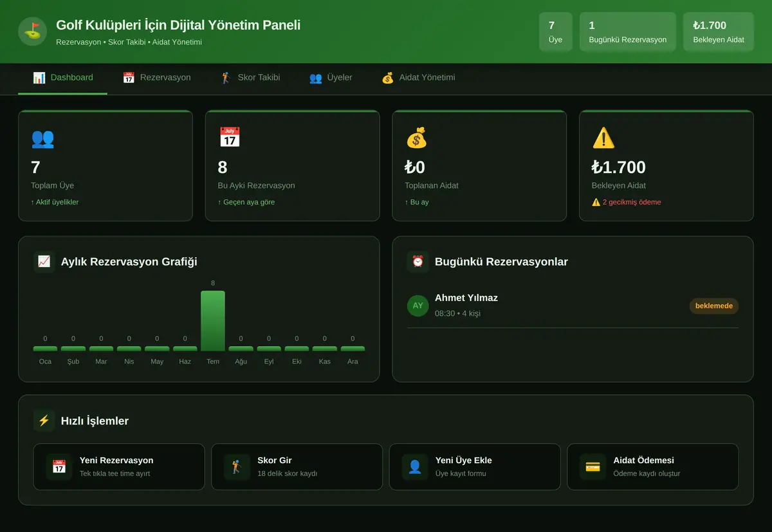772x532 pixels.
Task: Open the Skor Gir quick action
Action: point(297,467)
